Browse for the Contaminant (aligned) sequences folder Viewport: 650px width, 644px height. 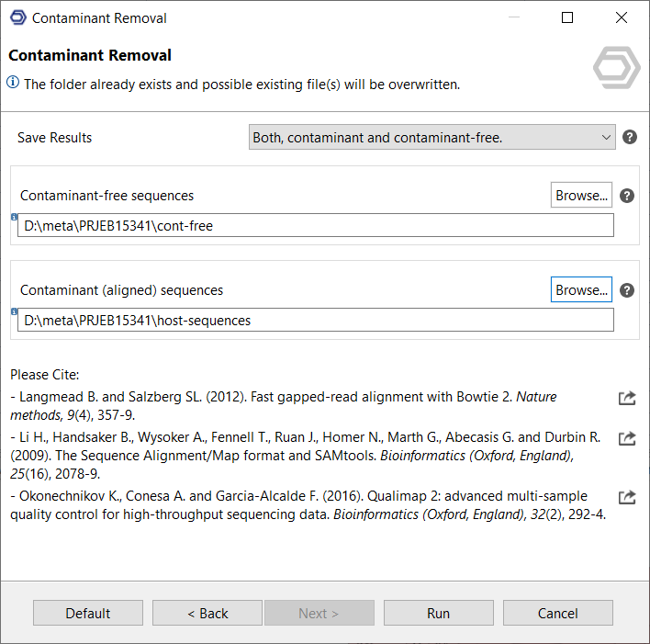pyautogui.click(x=582, y=289)
